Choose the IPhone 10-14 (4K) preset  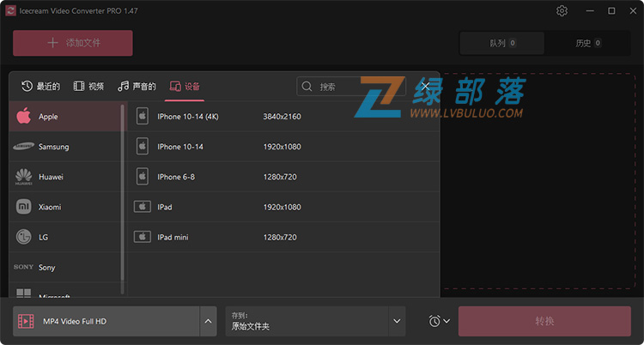pos(283,117)
